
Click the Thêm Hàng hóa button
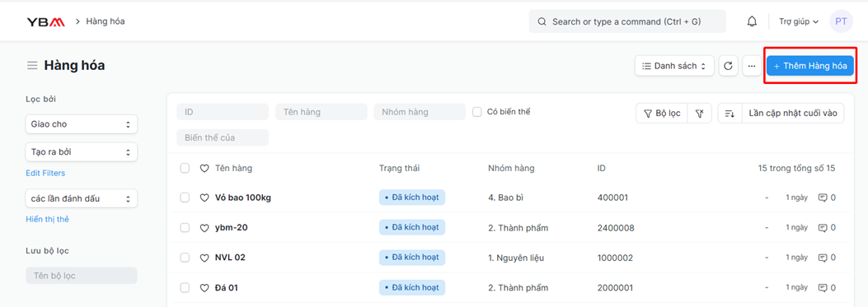pyautogui.click(x=809, y=66)
